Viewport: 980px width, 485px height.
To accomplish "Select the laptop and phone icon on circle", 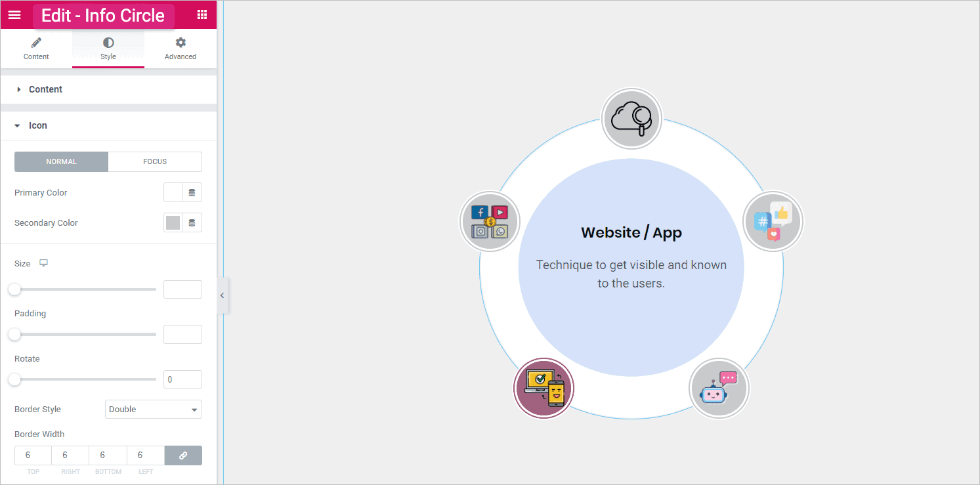I will [x=543, y=389].
